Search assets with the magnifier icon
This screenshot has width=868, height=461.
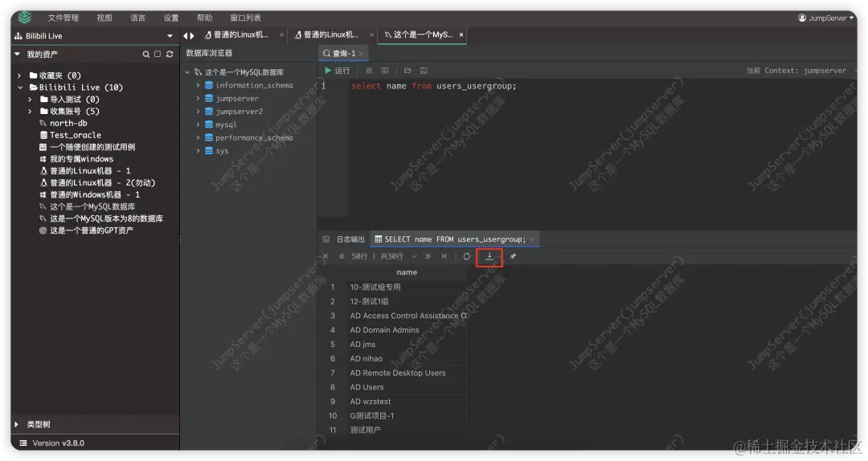(146, 55)
